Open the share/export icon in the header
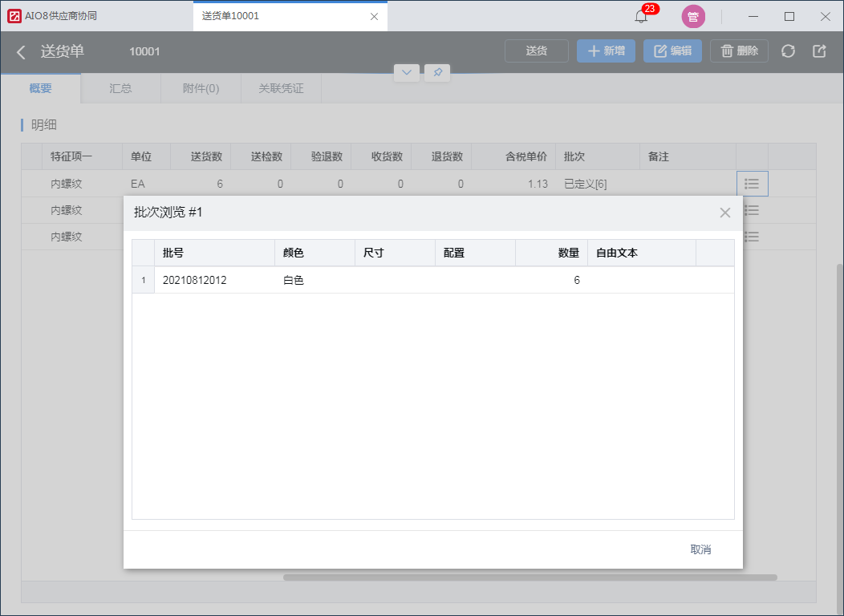The image size is (844, 616). (819, 51)
